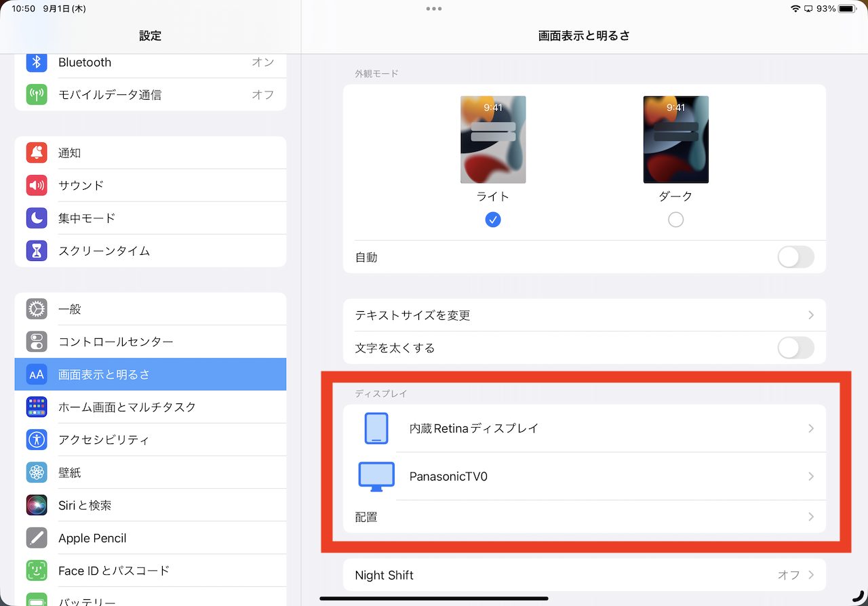The image size is (868, 606).
Task: Open Siriと検索 in sidebar
Action: (x=151, y=505)
